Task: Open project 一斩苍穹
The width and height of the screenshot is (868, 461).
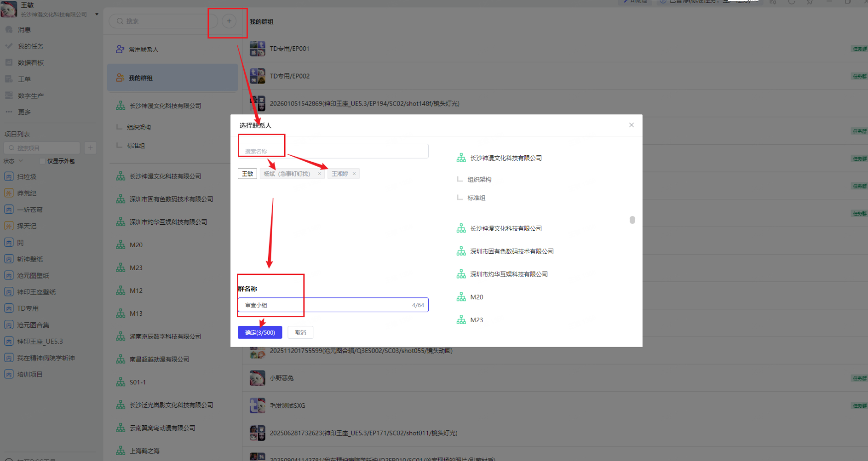Action: (x=30, y=209)
